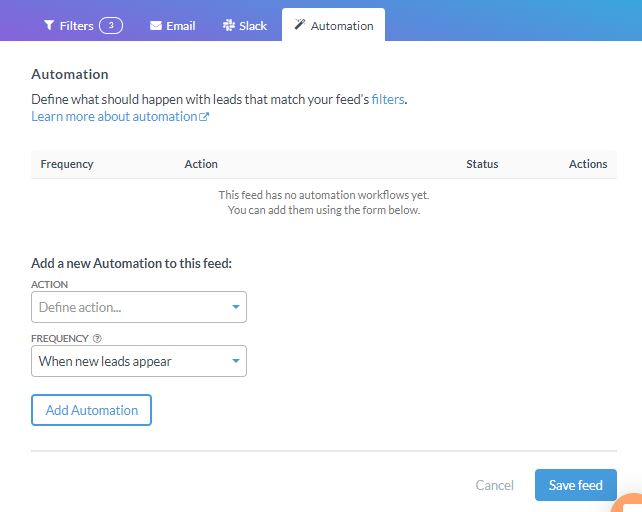
Task: Click the no automation workflows message
Action: click(x=324, y=203)
